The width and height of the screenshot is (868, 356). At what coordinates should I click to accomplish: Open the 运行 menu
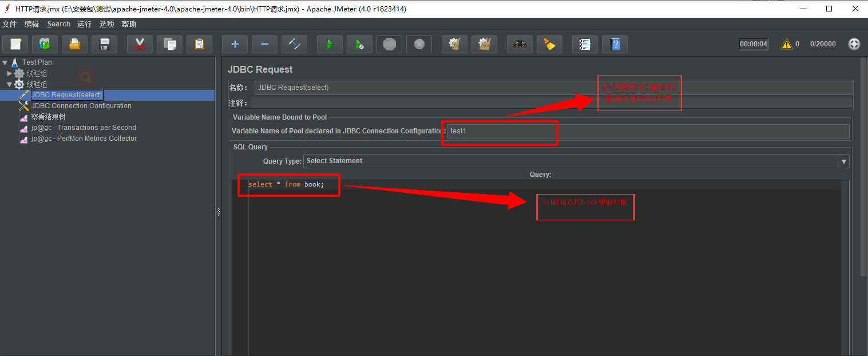pos(84,24)
